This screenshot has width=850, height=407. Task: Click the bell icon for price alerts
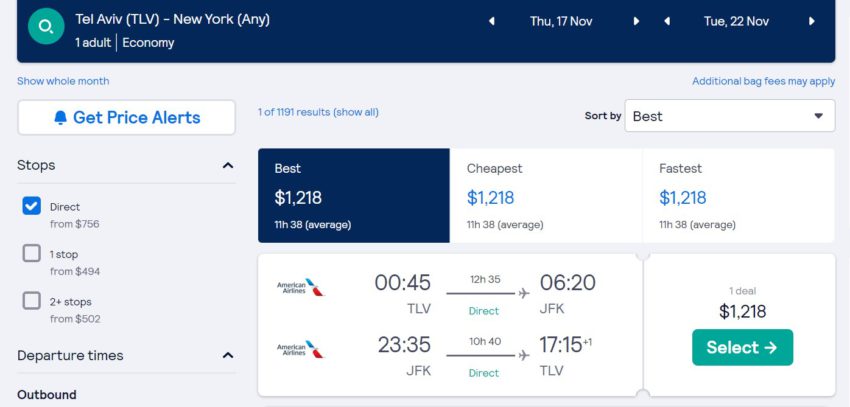pyautogui.click(x=61, y=118)
